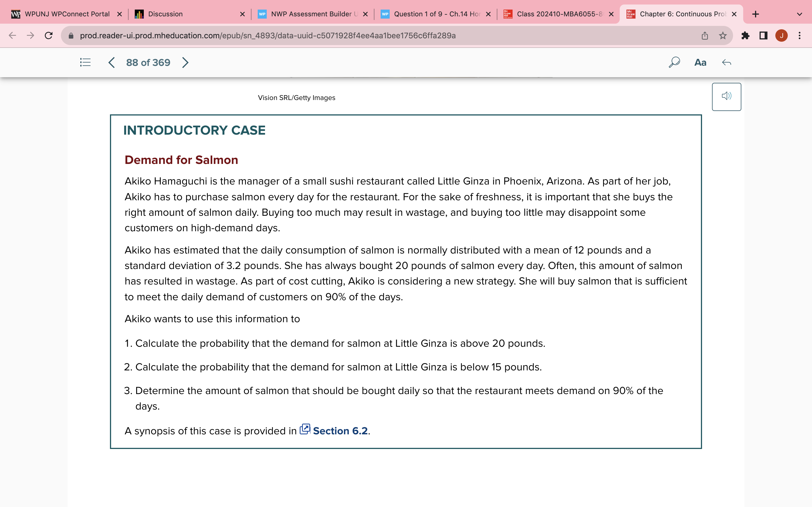Click the share page icon in address bar
The width and height of the screenshot is (812, 507).
[705, 35]
